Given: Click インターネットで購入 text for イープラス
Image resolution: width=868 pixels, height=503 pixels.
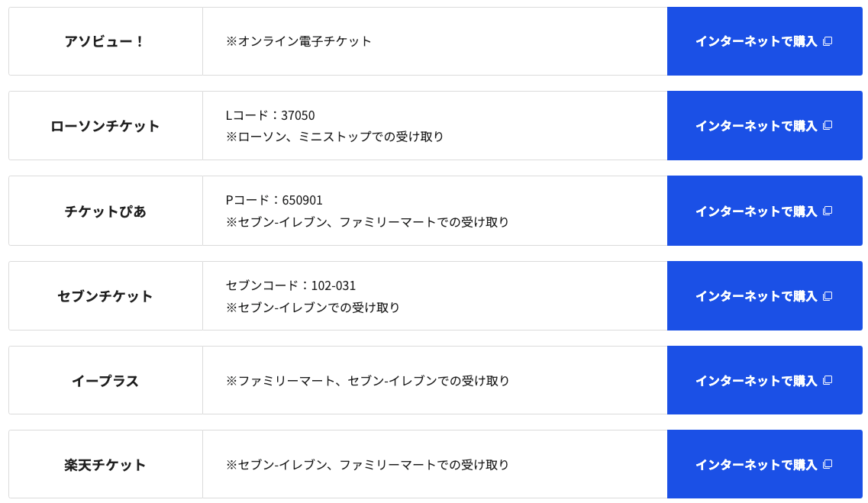Looking at the screenshot, I should (x=757, y=381).
